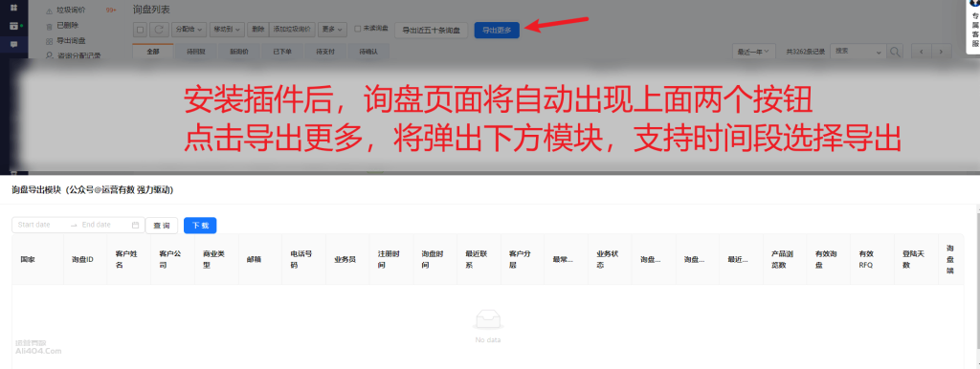Click the 删除 button
The width and height of the screenshot is (980, 369).
257,30
